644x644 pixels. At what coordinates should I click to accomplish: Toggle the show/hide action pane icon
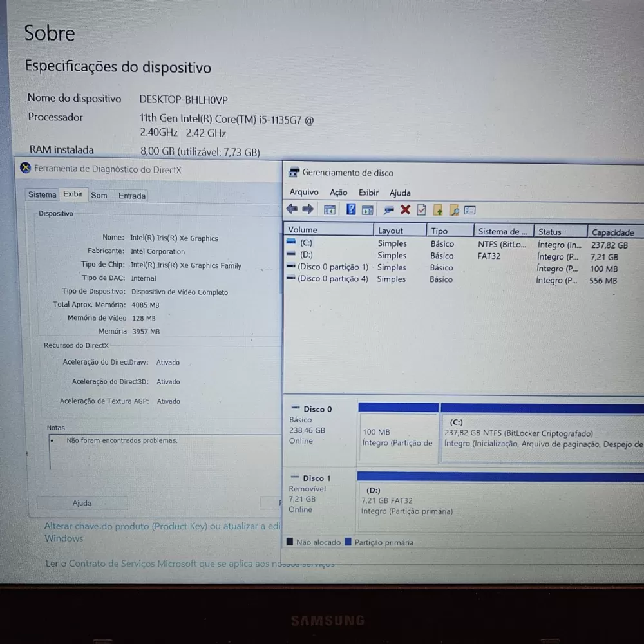(x=368, y=211)
